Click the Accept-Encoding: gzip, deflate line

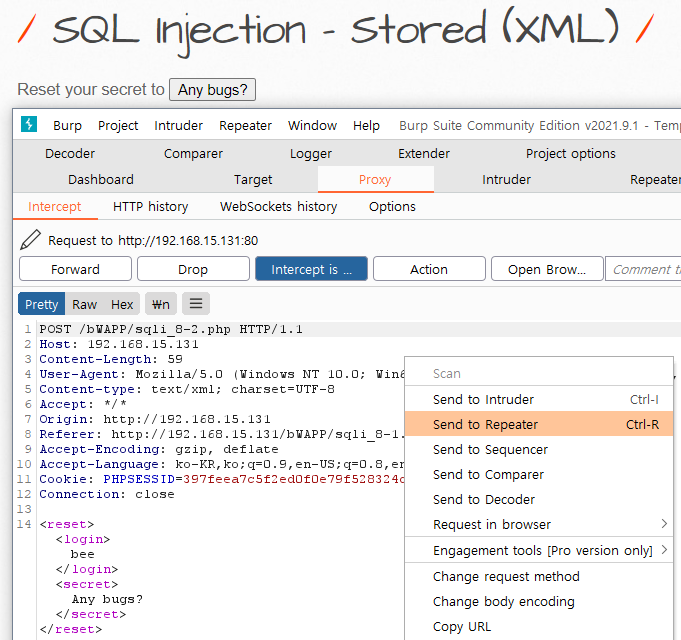click(159, 449)
